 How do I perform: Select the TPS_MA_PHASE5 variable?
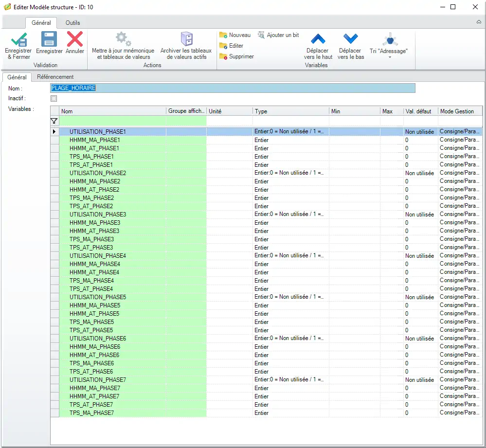pos(91,322)
